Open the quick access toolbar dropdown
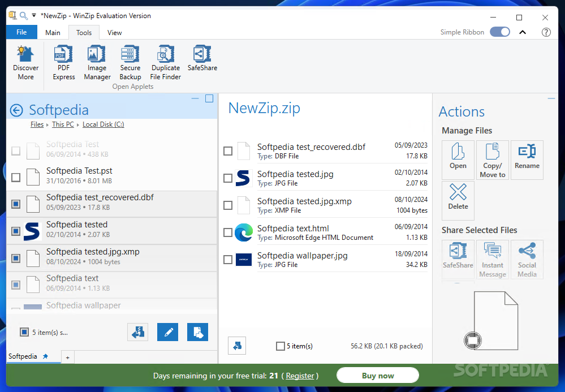The width and height of the screenshot is (565, 392). pyautogui.click(x=34, y=15)
